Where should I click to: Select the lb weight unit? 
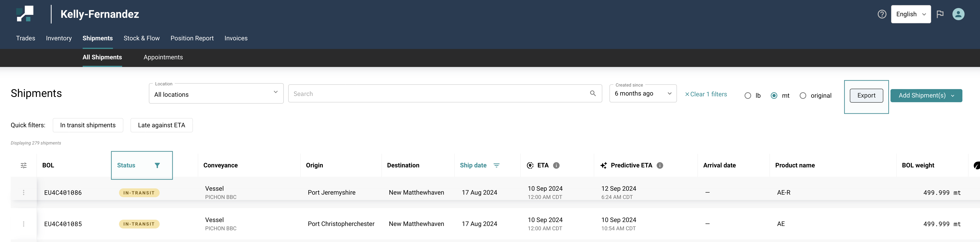coord(748,96)
